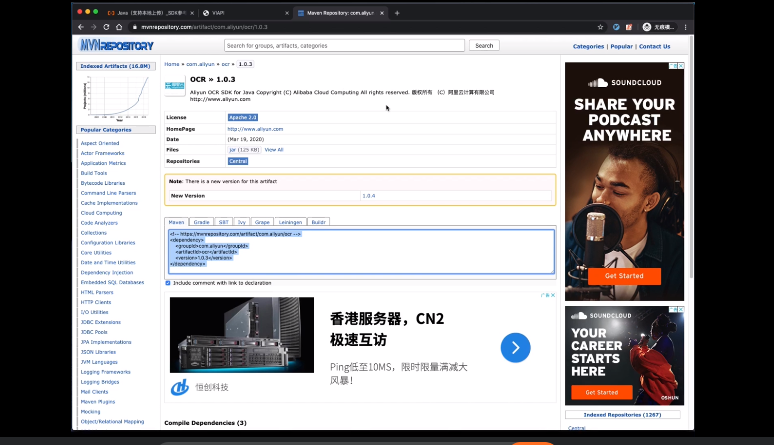The width and height of the screenshot is (774, 445).
Task: Click the ocr breadcrumb link
Action: (226, 64)
